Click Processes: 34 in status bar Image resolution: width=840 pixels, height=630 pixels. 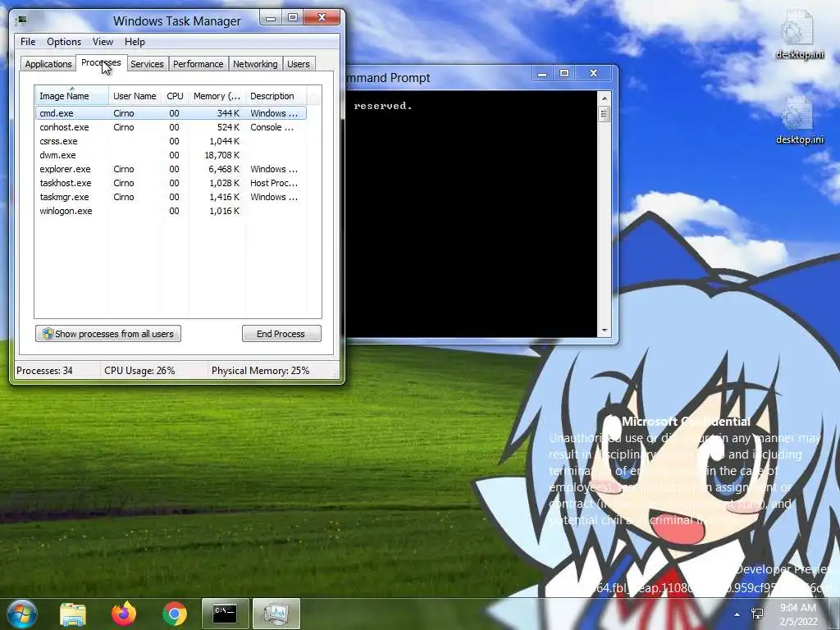(44, 371)
